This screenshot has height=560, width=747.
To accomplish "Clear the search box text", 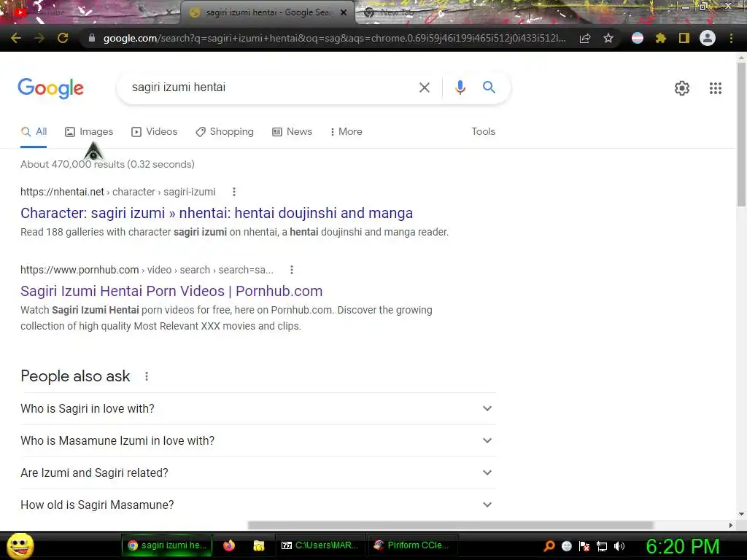I will (x=425, y=87).
